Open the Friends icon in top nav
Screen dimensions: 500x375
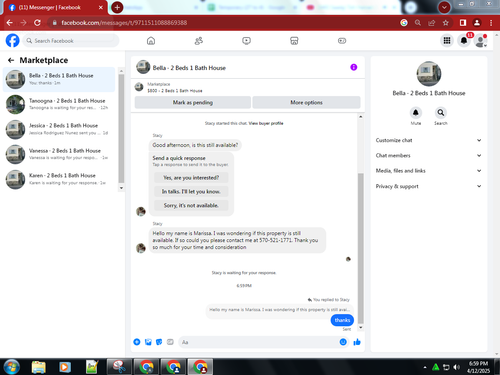(199, 41)
